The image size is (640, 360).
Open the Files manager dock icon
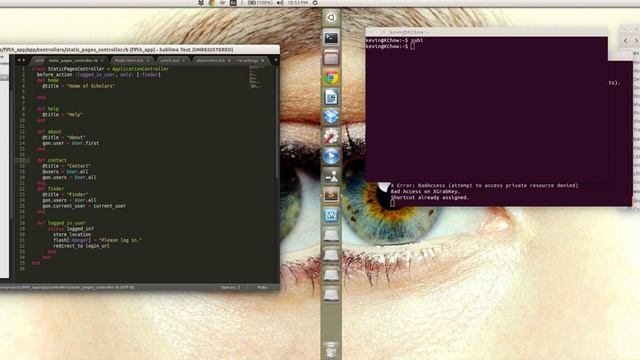tap(331, 57)
